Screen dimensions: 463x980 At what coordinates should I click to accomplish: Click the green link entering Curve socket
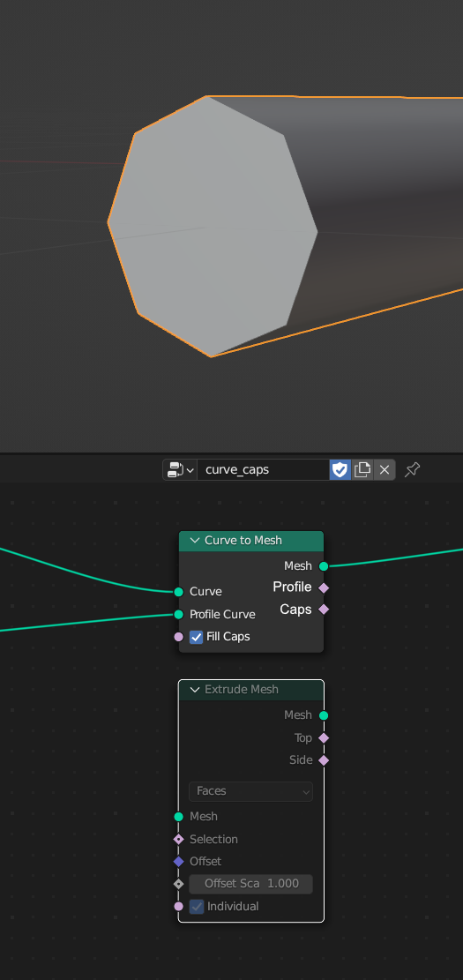point(87,572)
